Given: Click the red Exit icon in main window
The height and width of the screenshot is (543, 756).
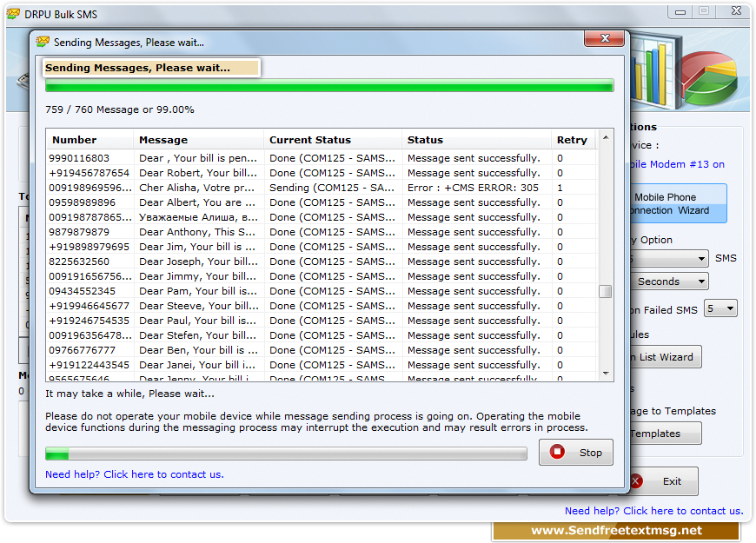Looking at the screenshot, I should pyautogui.click(x=636, y=480).
